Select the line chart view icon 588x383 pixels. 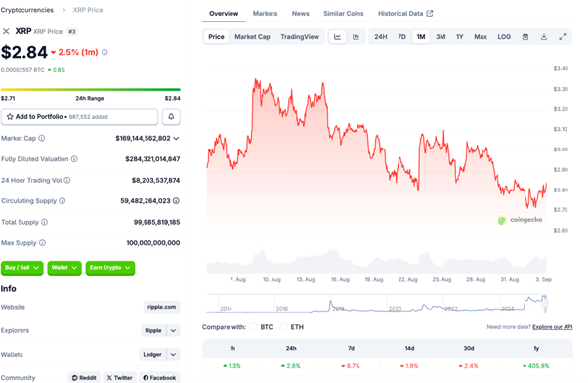click(338, 37)
